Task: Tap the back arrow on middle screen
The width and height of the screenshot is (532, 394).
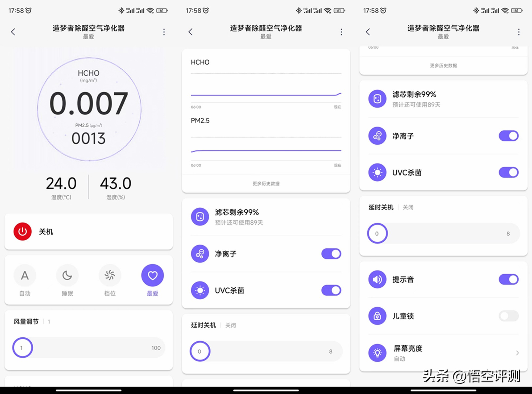Action: point(190,32)
